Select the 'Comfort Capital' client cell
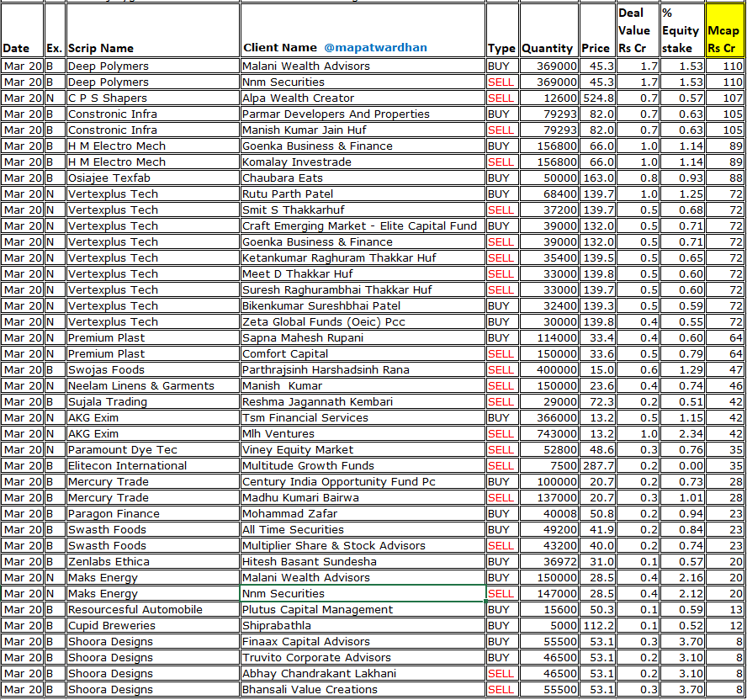The width and height of the screenshot is (747, 700). pyautogui.click(x=363, y=353)
